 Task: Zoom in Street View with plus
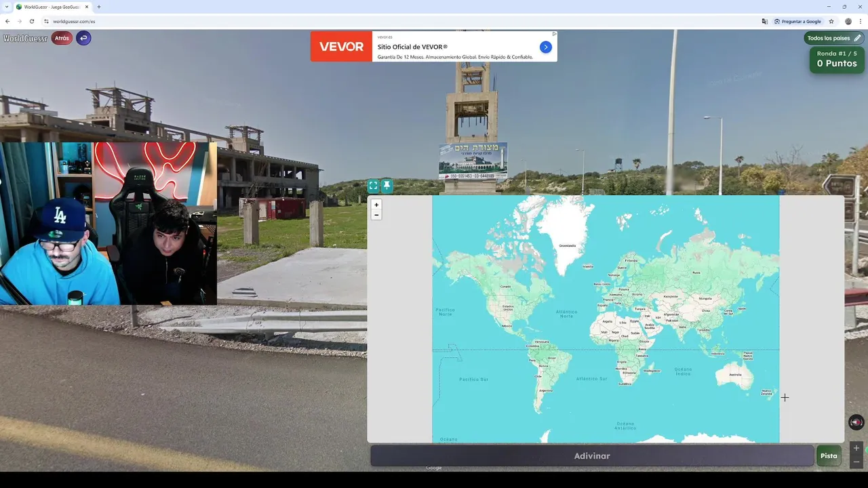pos(856,448)
